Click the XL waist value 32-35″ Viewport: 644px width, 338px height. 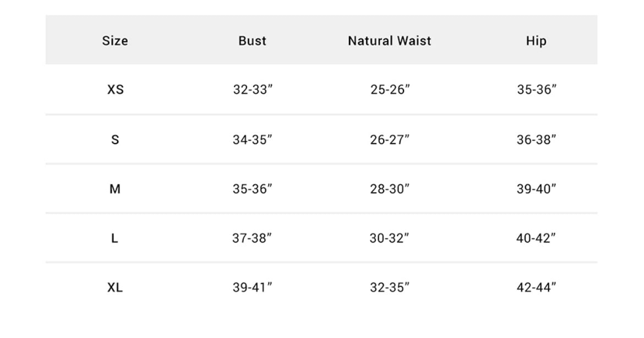390,287
